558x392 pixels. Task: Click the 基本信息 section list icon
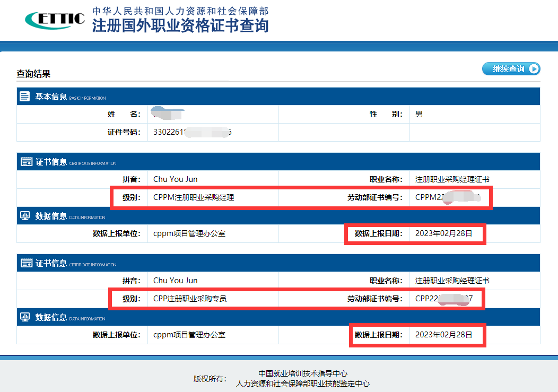click(x=24, y=97)
